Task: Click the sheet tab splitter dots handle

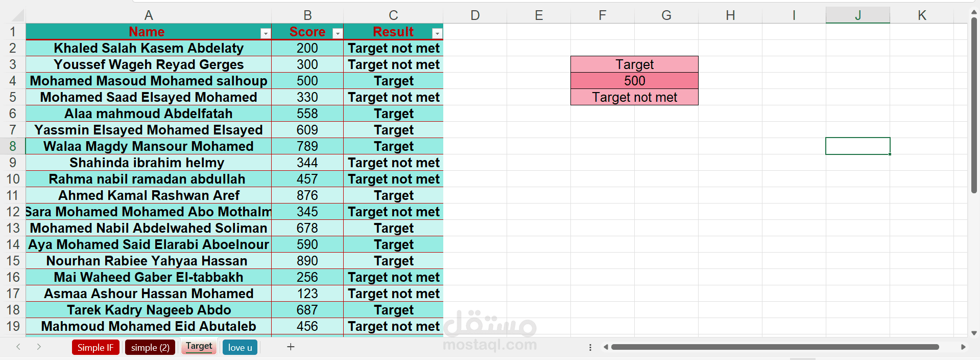Action: coord(590,347)
